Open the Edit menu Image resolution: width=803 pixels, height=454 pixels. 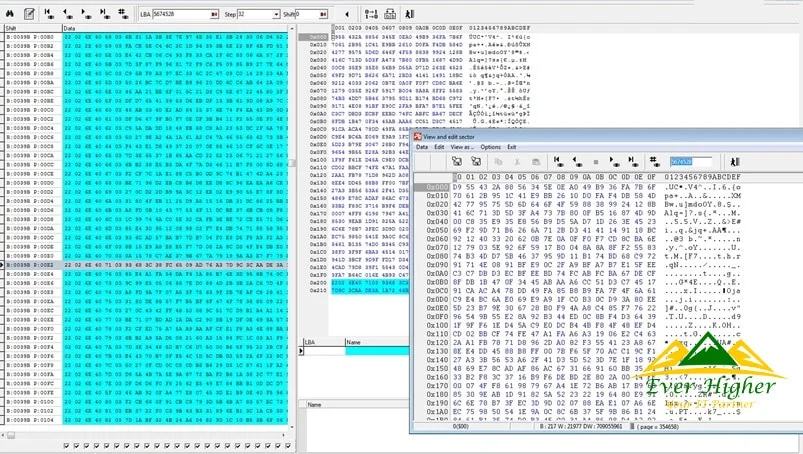coord(439,147)
